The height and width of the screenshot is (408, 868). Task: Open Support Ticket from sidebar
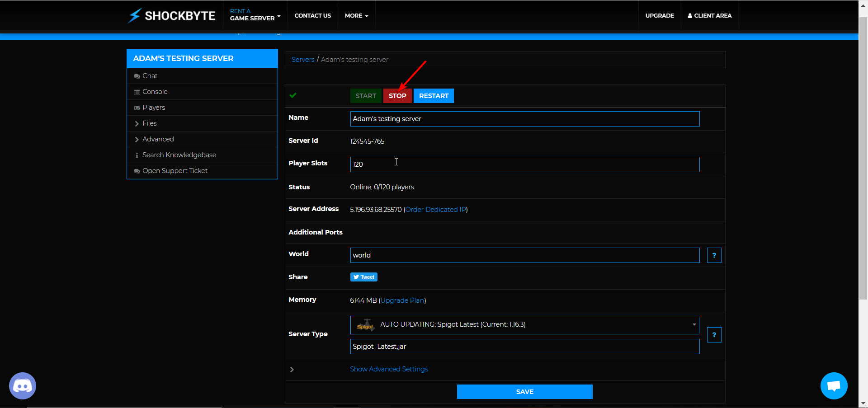click(x=202, y=171)
